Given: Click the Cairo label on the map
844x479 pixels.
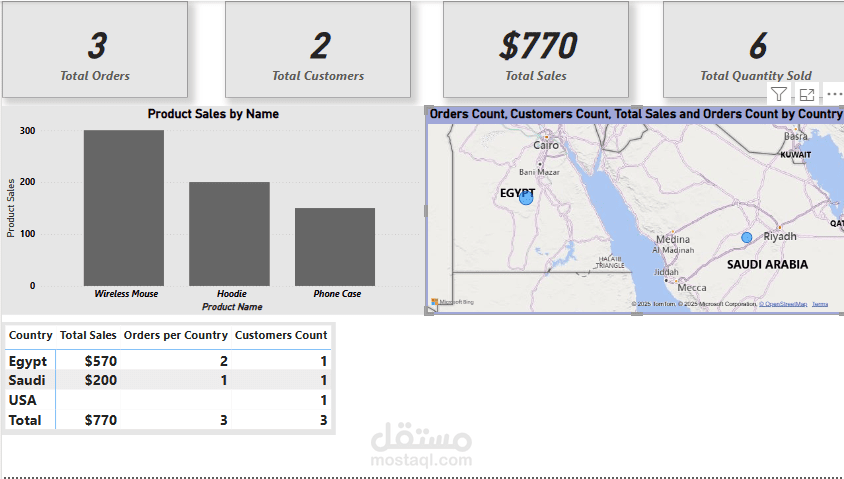Looking at the screenshot, I should [x=546, y=145].
